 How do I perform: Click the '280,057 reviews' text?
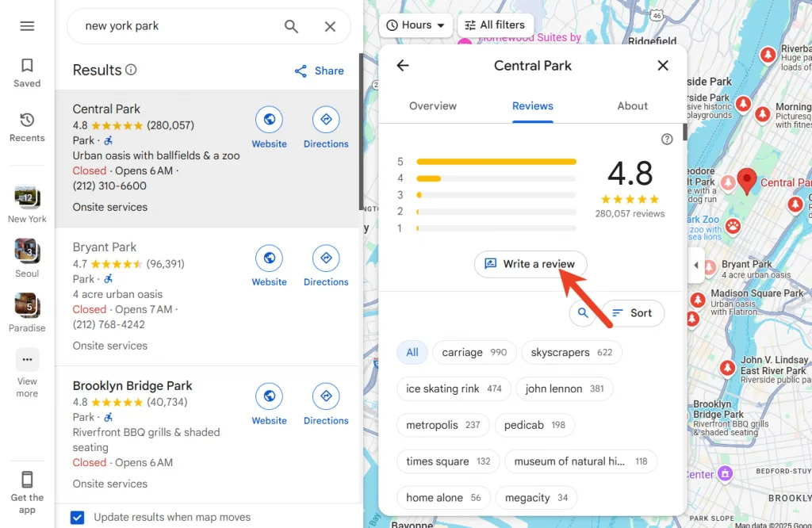630,214
